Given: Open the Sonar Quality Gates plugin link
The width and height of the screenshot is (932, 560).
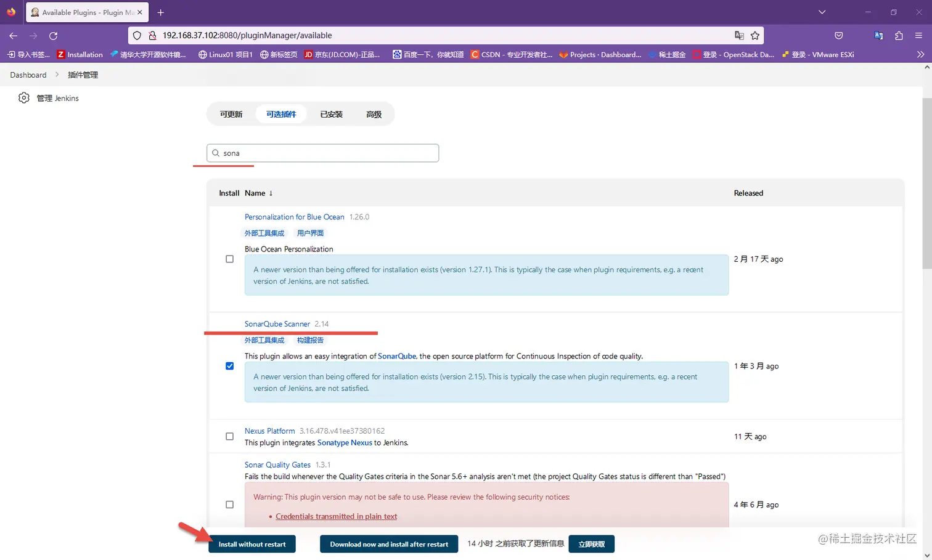Looking at the screenshot, I should [277, 465].
